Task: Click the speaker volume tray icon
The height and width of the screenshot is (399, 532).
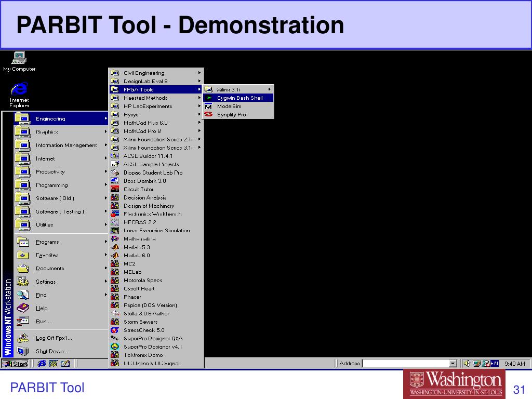Action: [x=467, y=363]
